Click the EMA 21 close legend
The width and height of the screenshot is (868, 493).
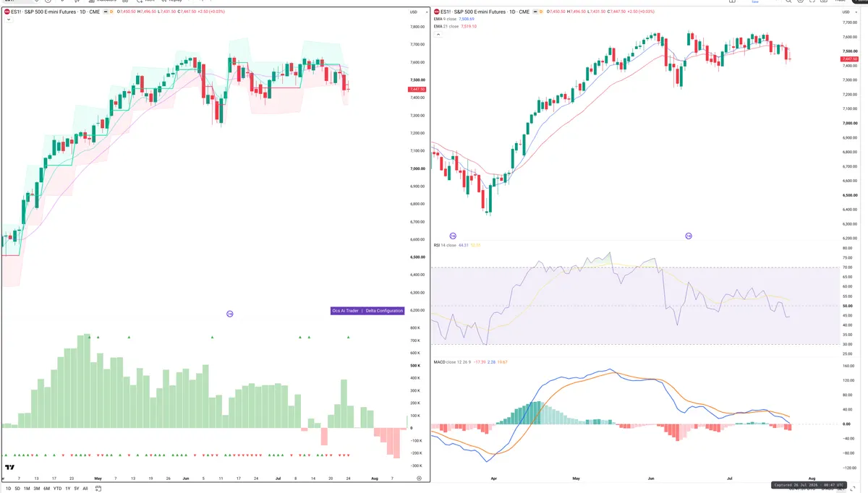tap(446, 27)
